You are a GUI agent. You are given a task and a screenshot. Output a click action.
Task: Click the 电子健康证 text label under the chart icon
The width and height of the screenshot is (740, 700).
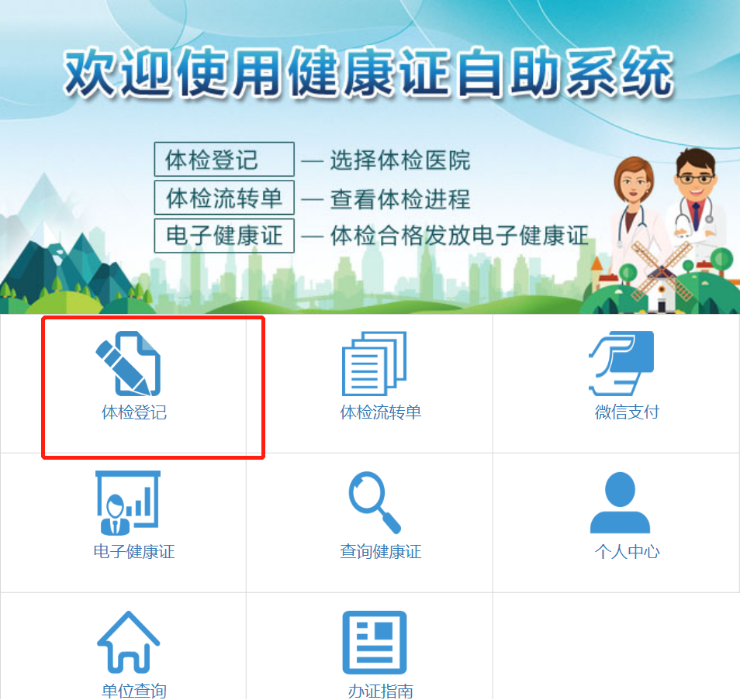pos(134,551)
